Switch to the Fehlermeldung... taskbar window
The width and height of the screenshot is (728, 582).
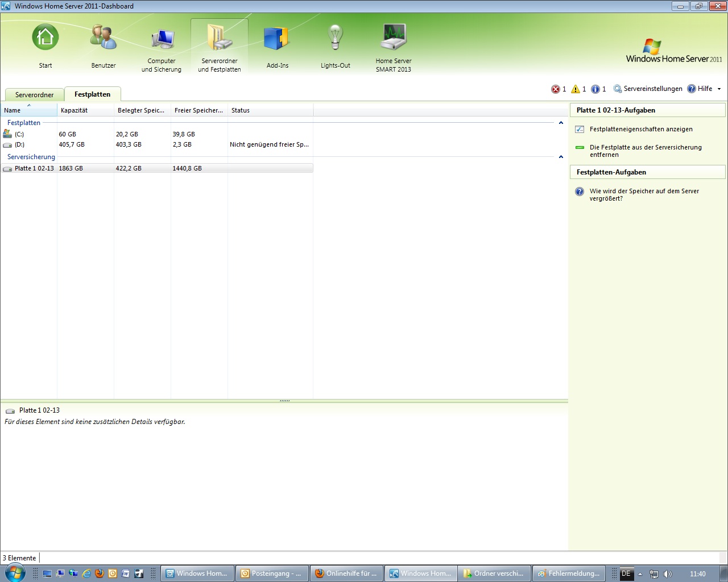coord(569,573)
